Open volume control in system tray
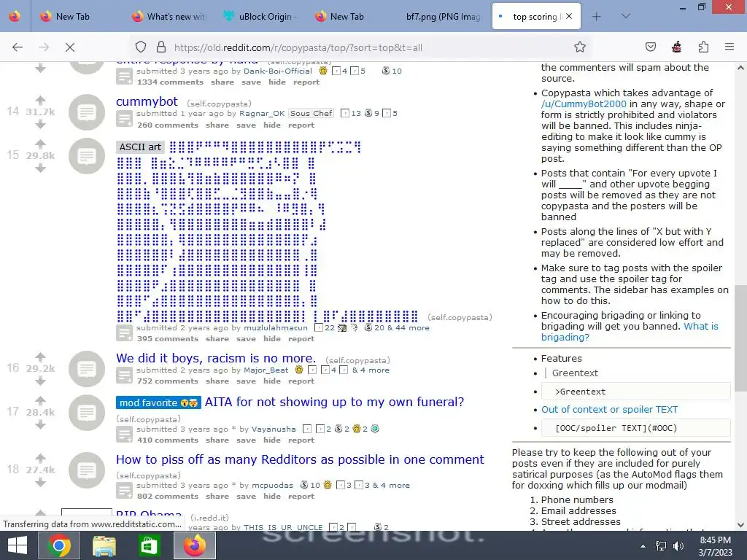Screen dimensions: 747x560 678,546
